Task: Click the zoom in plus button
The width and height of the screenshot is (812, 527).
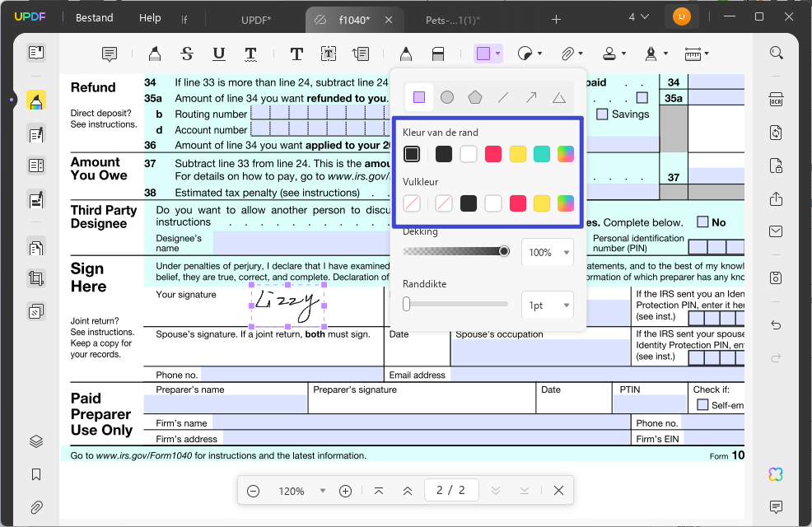Action: 345,491
